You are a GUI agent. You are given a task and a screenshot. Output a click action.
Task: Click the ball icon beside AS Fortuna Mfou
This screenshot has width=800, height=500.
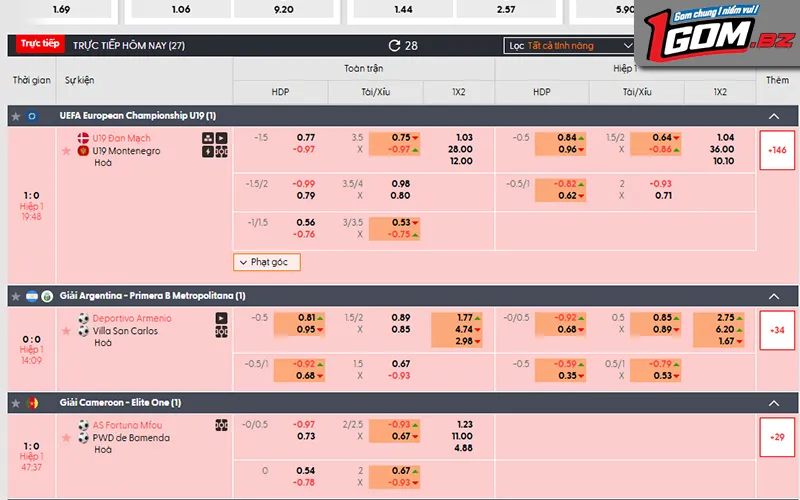pos(83,425)
